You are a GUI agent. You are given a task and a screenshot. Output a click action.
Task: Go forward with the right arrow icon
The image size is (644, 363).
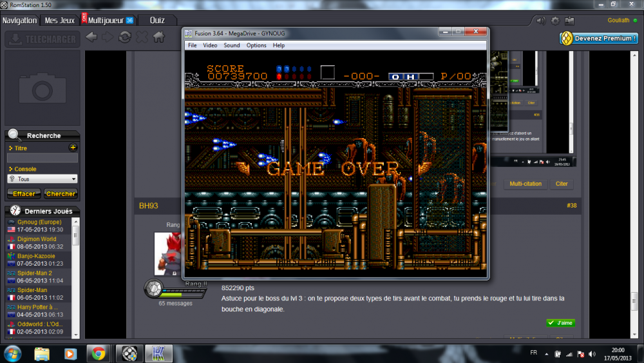(108, 37)
